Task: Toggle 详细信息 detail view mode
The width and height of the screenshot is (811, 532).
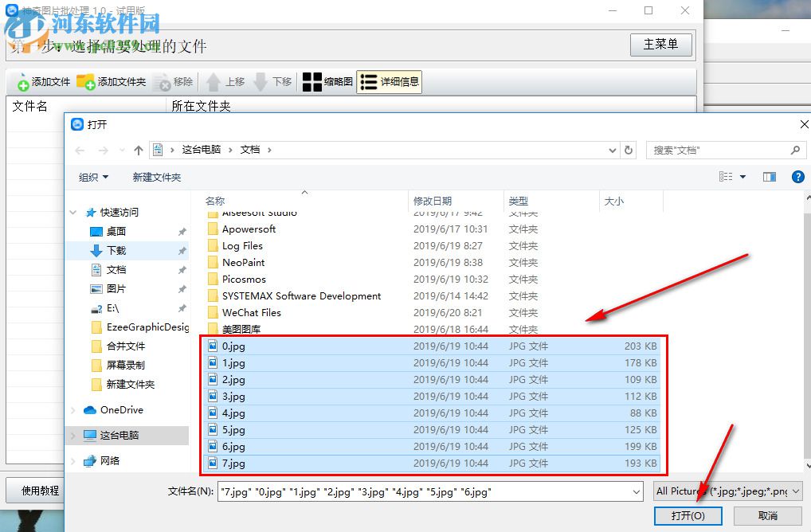Action: click(x=389, y=81)
